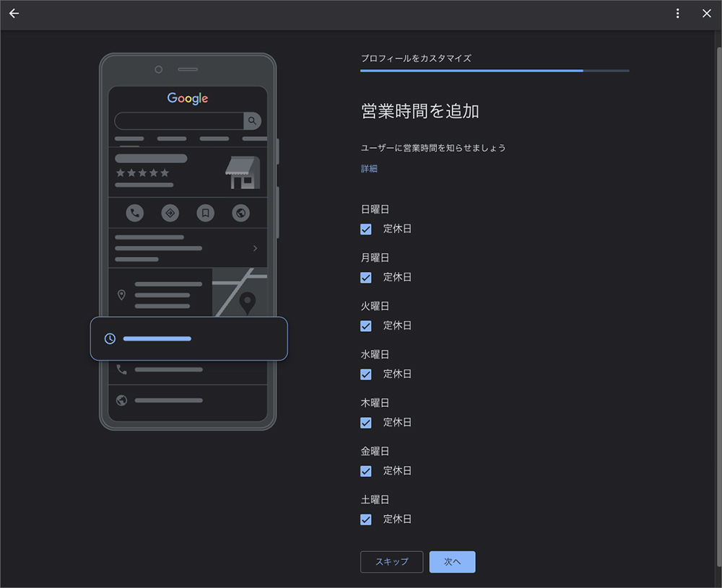
Task: Close the dialog with the X button
Action: click(x=707, y=13)
